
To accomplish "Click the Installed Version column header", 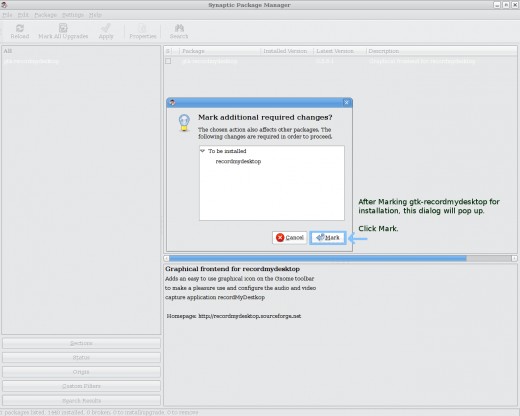I will point(287,51).
